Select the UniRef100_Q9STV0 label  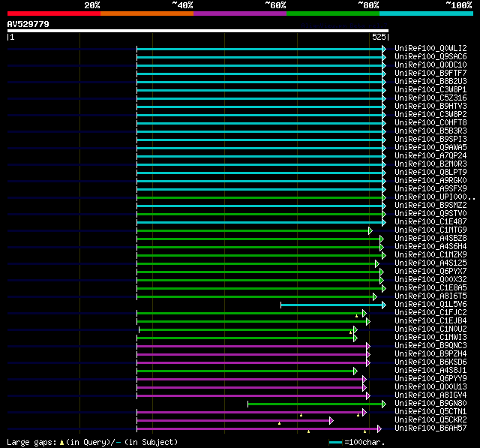[430, 214]
